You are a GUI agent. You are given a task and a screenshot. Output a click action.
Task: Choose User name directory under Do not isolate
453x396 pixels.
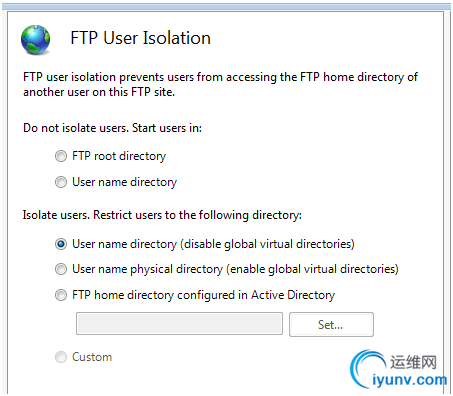pos(61,182)
